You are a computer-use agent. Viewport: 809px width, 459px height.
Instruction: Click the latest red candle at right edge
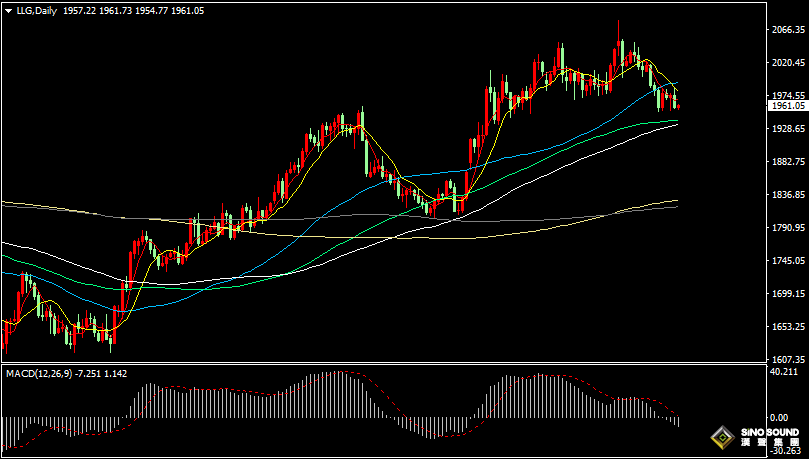tap(678, 107)
